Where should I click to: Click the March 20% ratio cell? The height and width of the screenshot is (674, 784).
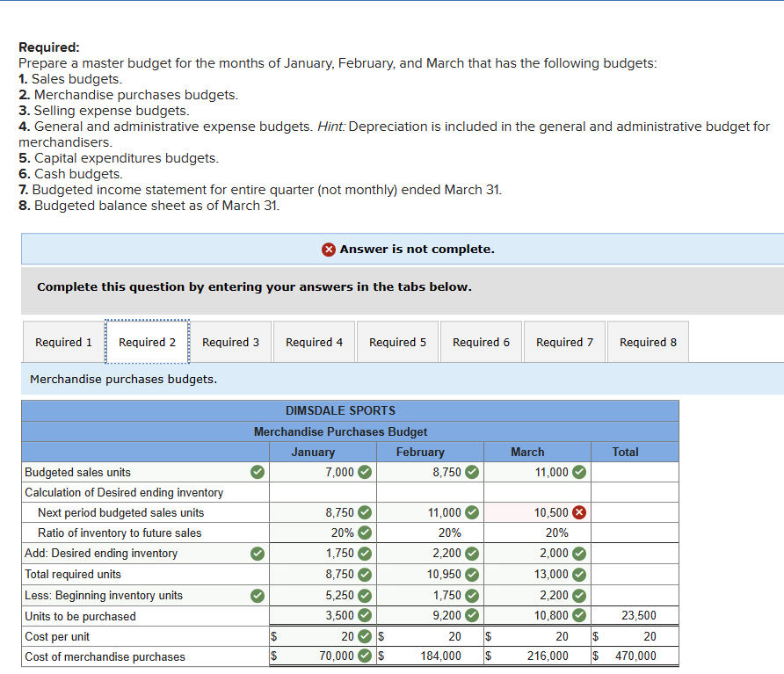coord(537,533)
